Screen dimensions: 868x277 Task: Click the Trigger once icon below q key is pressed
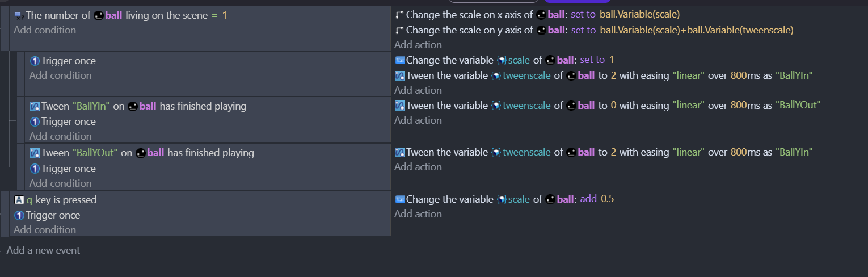[19, 215]
